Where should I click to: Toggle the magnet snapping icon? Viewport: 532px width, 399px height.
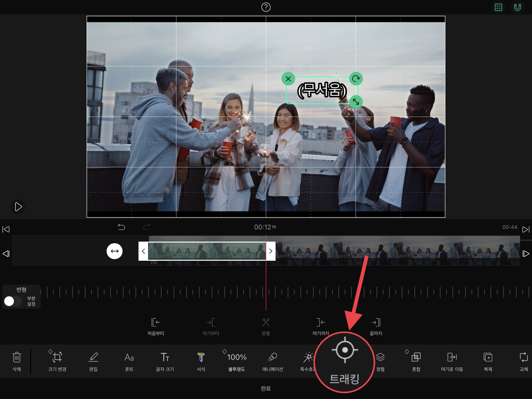pyautogui.click(x=517, y=7)
